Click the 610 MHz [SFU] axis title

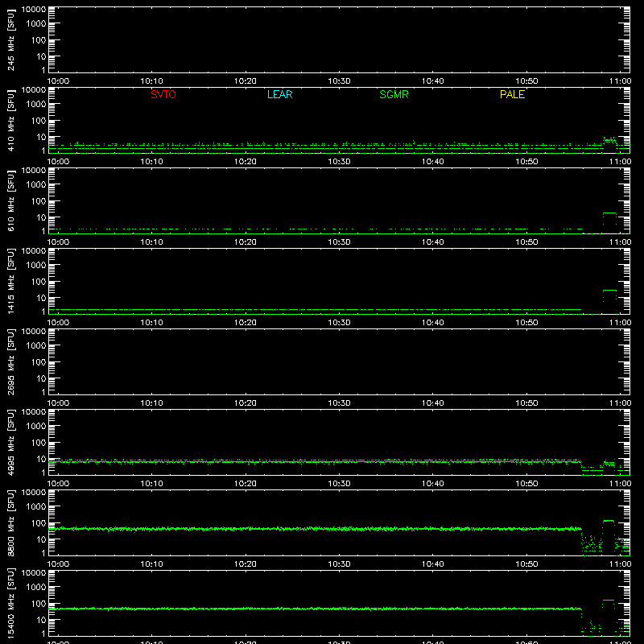tap(10, 200)
